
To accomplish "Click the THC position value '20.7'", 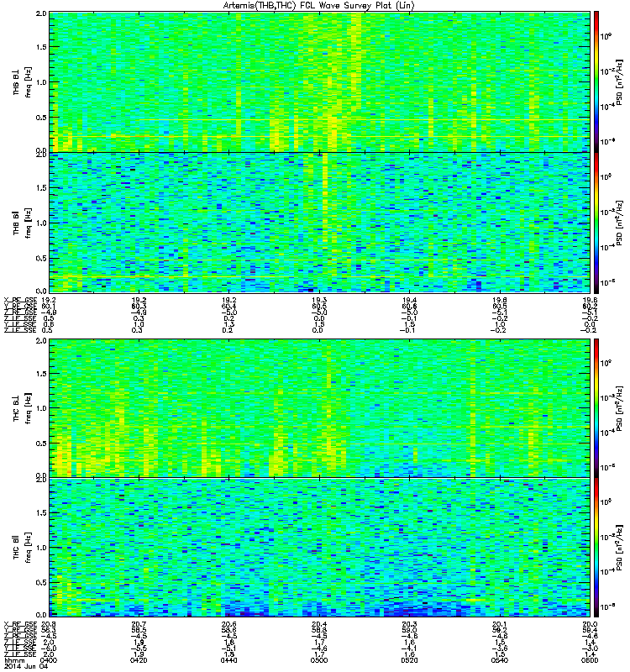I will pyautogui.click(x=139, y=624).
